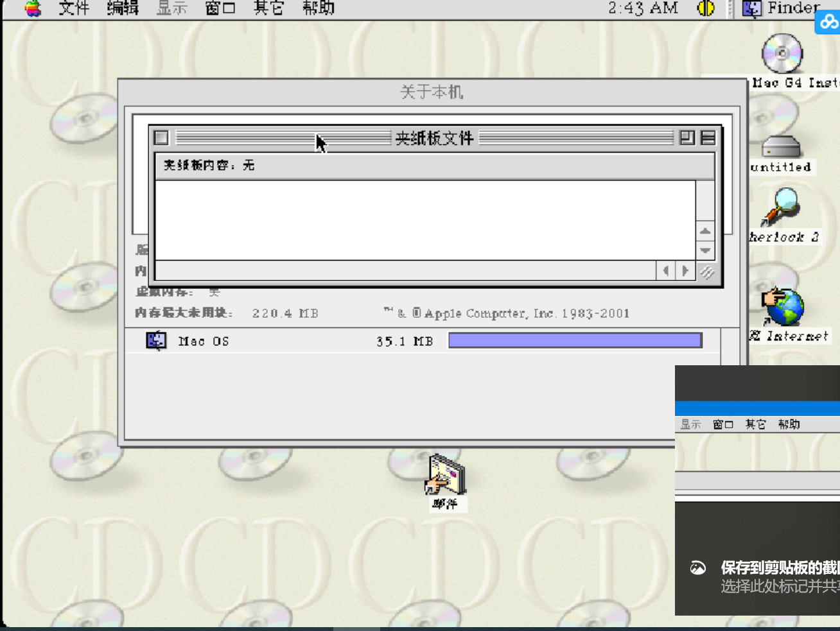840x631 pixels.
Task: Open the Internet icon on the desktop
Action: pyautogui.click(x=785, y=307)
